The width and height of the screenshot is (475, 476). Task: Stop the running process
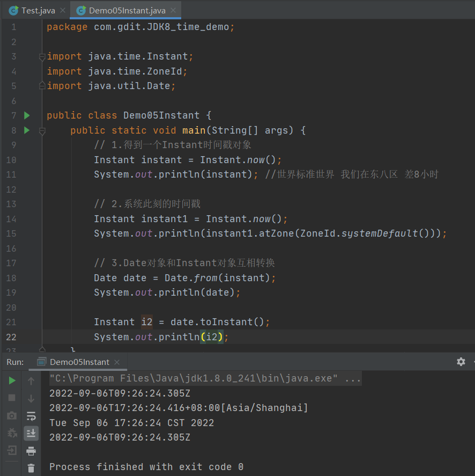(x=11, y=397)
